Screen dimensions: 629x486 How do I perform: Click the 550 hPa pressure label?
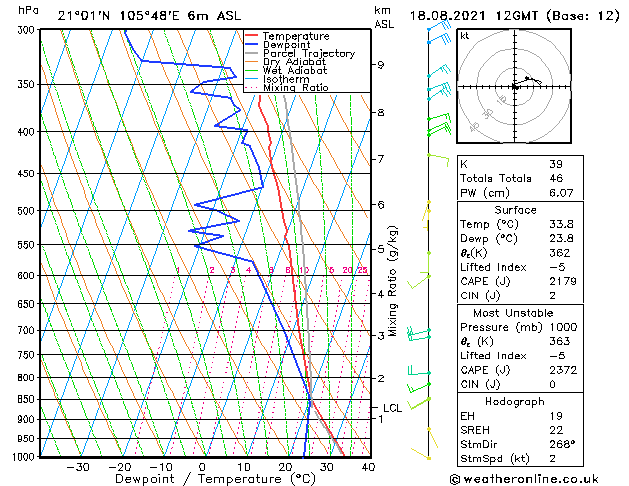coord(28,245)
